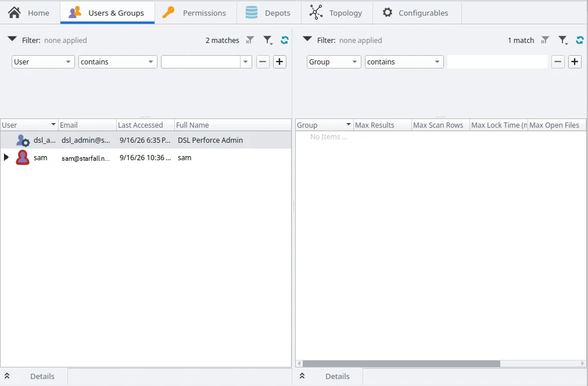Open the users Details tab
Image resolution: width=588 pixels, height=386 pixels.
42,376
